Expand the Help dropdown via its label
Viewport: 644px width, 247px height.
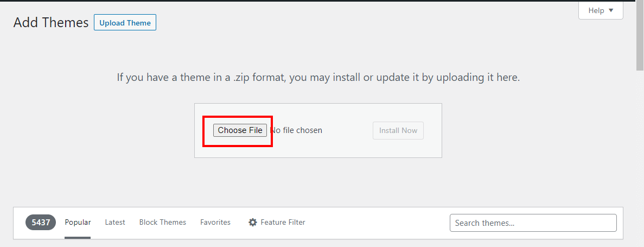pyautogui.click(x=596, y=10)
